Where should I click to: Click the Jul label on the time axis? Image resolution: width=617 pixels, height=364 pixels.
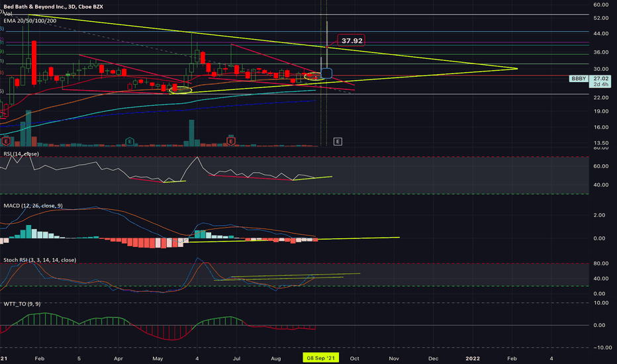[x=236, y=359]
